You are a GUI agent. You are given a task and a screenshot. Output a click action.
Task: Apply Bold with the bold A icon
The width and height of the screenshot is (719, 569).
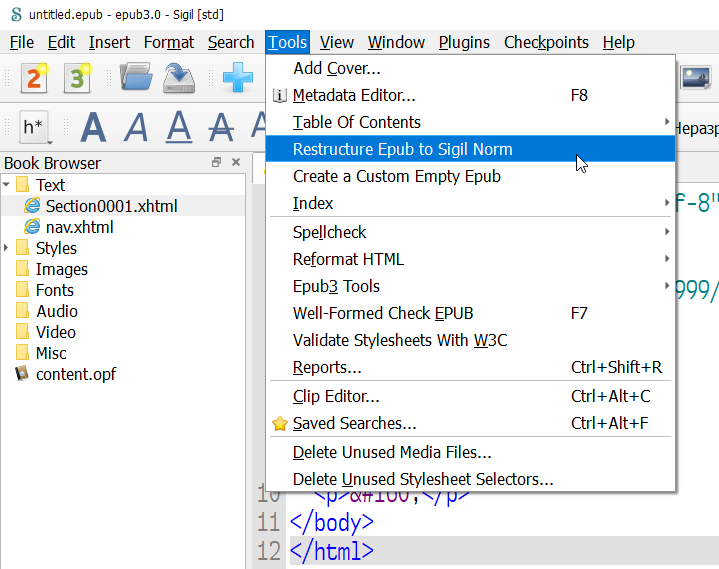pyautogui.click(x=93, y=127)
